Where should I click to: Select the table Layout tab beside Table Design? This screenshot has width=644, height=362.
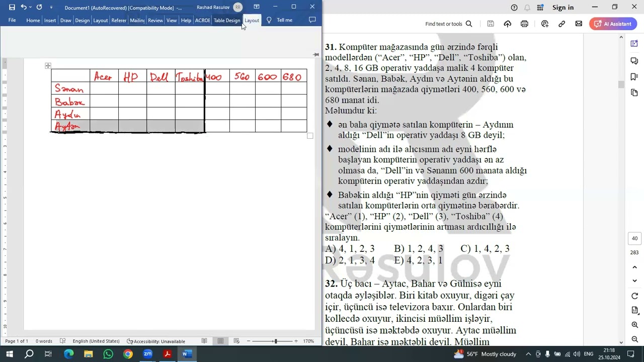point(252,20)
